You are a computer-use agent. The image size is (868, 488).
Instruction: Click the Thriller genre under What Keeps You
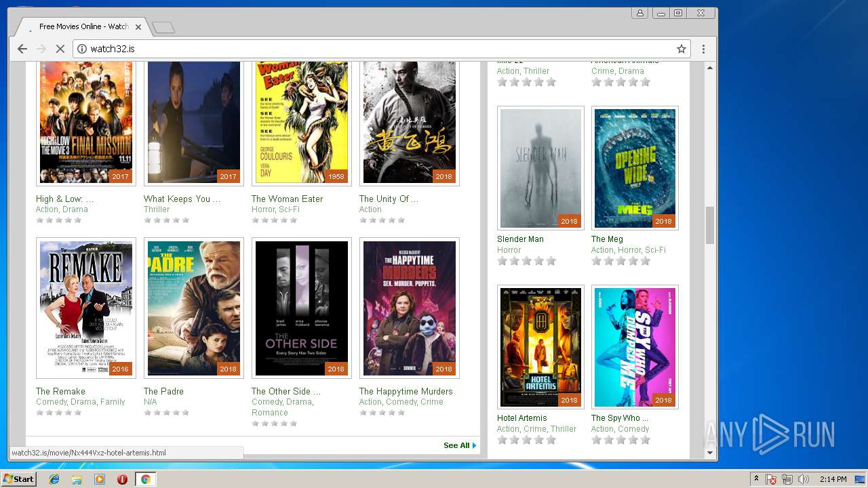[157, 209]
